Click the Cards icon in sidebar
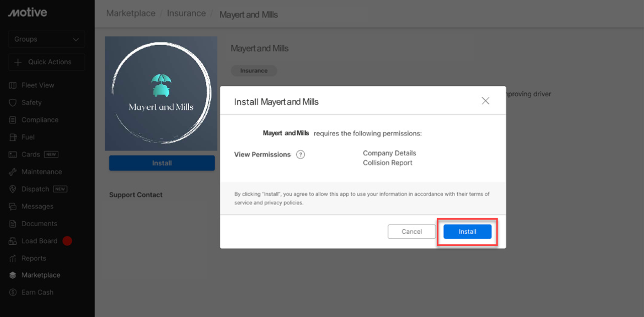The image size is (644, 317). [x=13, y=154]
